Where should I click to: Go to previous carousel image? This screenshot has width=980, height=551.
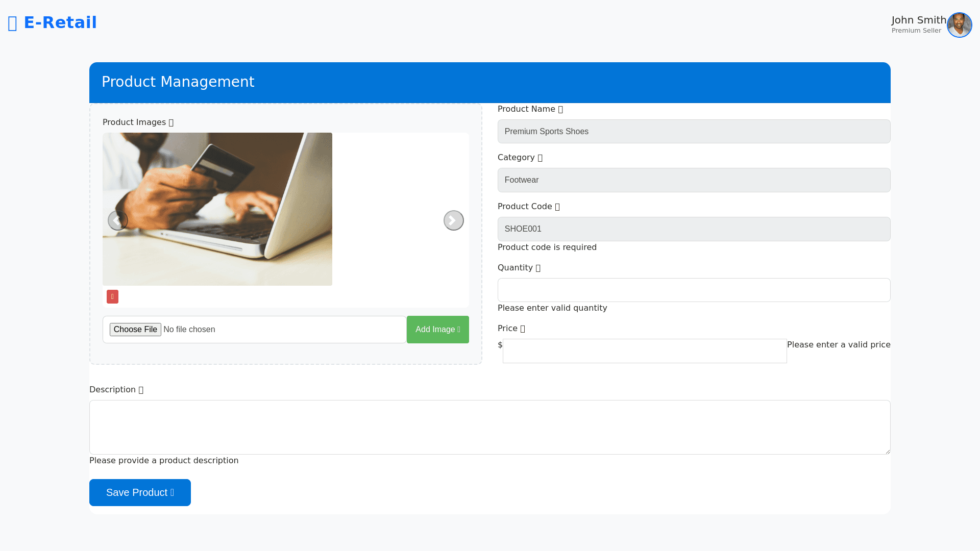point(117,220)
